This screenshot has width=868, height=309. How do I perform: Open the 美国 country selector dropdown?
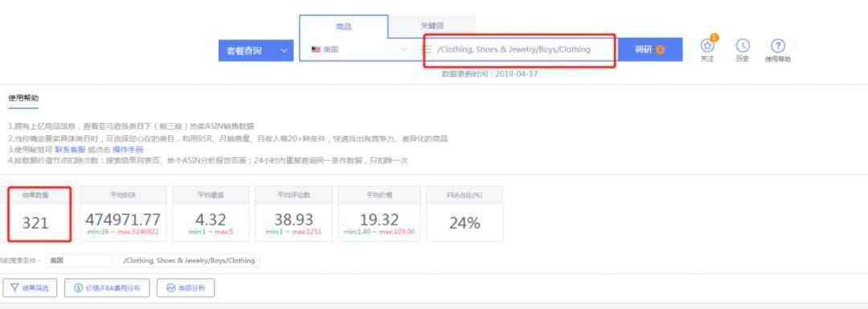coord(359,49)
